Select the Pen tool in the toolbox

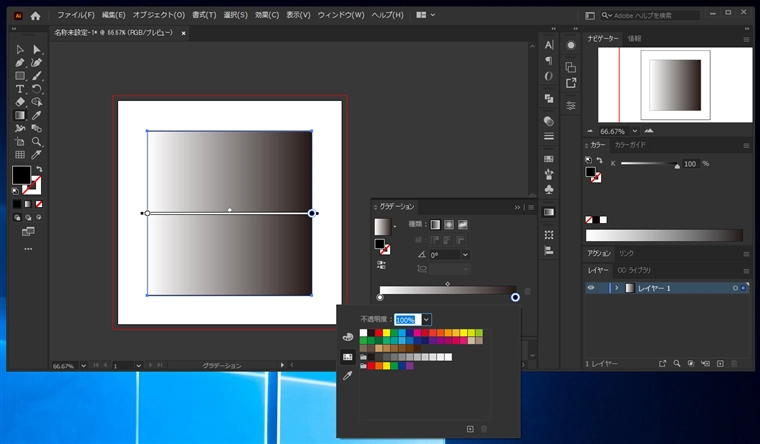click(x=20, y=62)
